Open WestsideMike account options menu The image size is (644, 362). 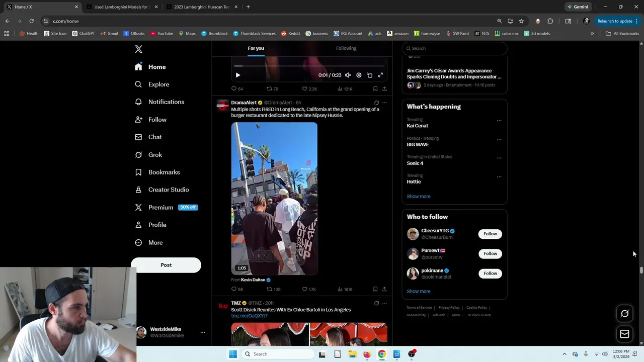[203, 332]
